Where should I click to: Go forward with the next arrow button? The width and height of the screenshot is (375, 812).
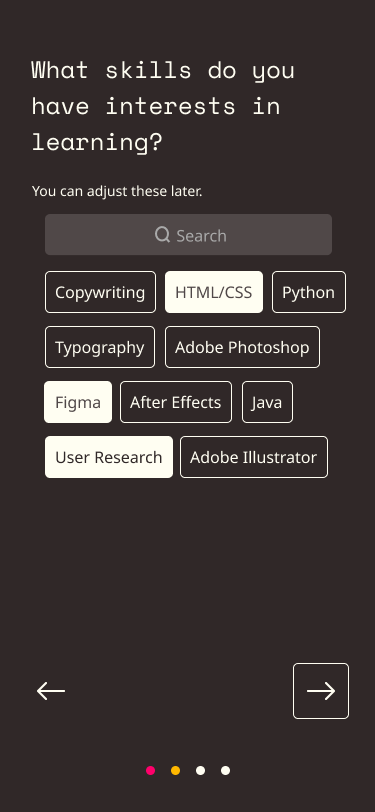coord(321,691)
